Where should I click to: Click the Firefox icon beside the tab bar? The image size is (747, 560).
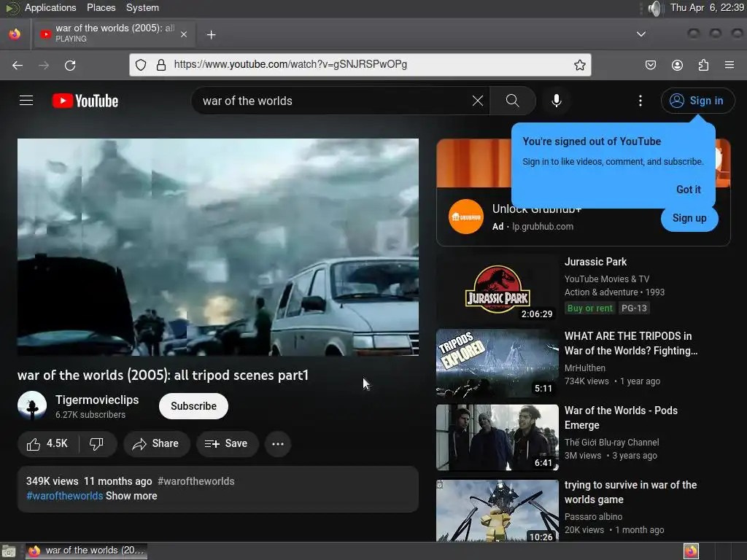point(15,34)
